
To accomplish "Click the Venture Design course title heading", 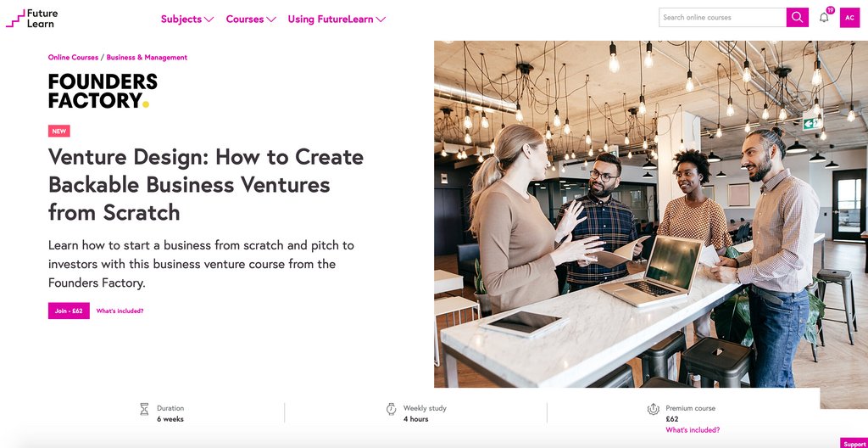I will [x=206, y=185].
